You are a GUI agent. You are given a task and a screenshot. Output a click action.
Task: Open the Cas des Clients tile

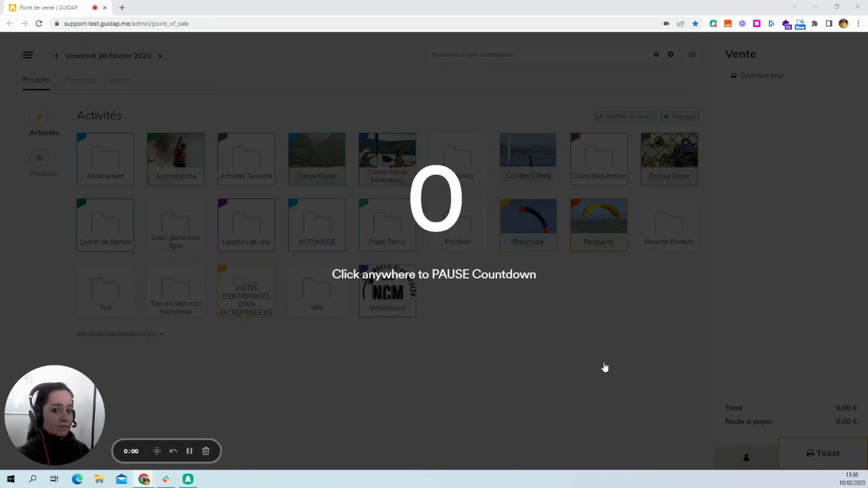click(528, 159)
